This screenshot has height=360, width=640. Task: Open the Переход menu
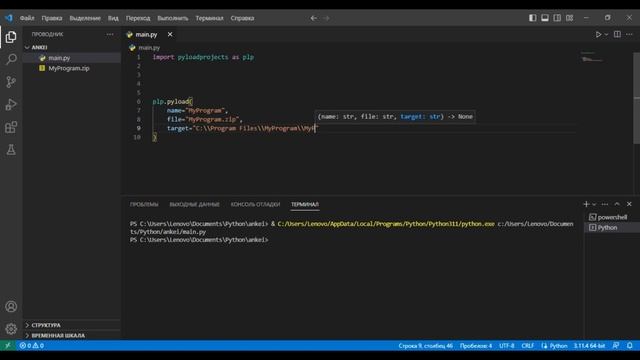pos(138,18)
